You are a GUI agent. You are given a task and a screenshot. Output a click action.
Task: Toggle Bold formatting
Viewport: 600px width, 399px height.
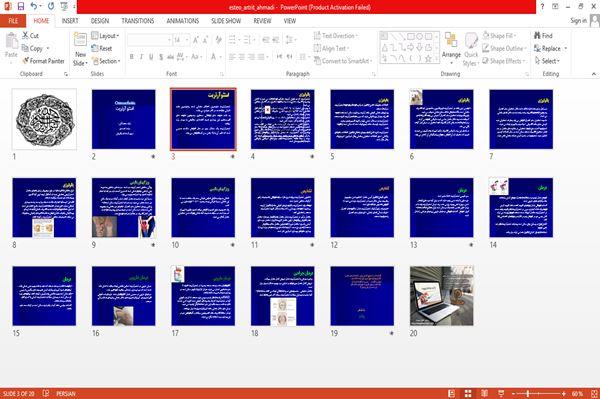(132, 57)
